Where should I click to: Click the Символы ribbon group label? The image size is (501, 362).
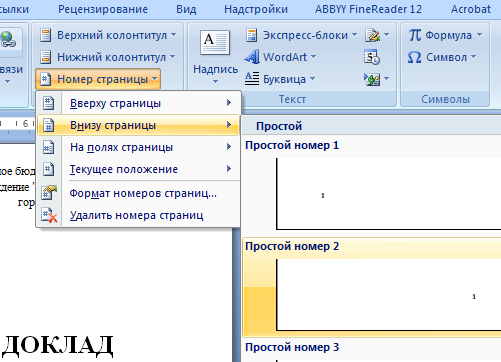pos(445,99)
